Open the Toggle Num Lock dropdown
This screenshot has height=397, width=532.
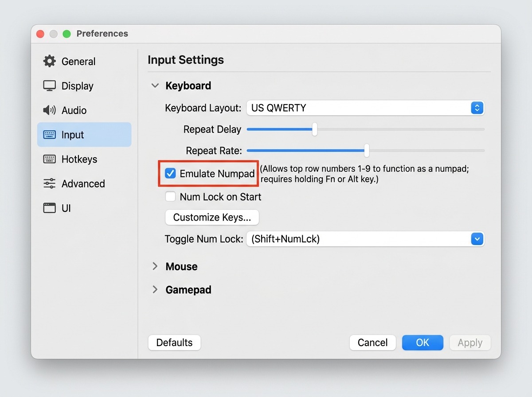click(365, 239)
